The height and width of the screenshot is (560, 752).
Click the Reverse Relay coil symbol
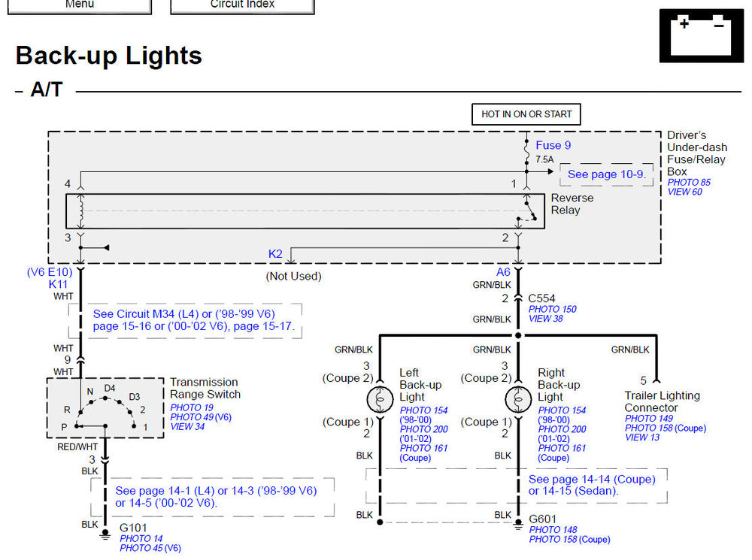[x=80, y=211]
